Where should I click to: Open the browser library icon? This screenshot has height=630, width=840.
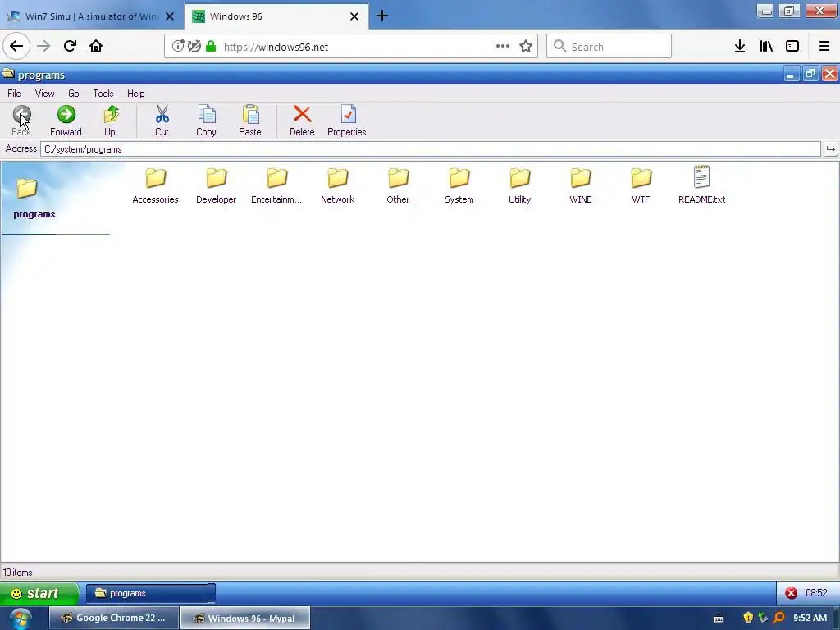[767, 46]
